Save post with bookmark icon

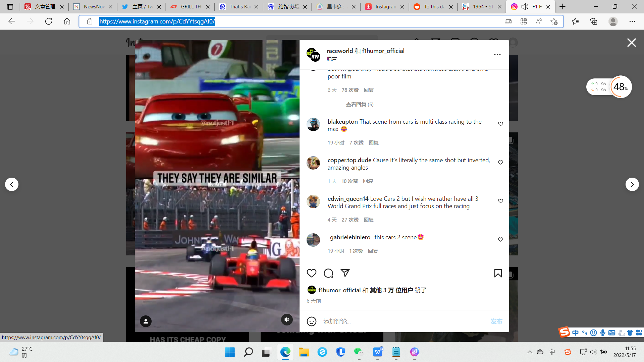498,273
